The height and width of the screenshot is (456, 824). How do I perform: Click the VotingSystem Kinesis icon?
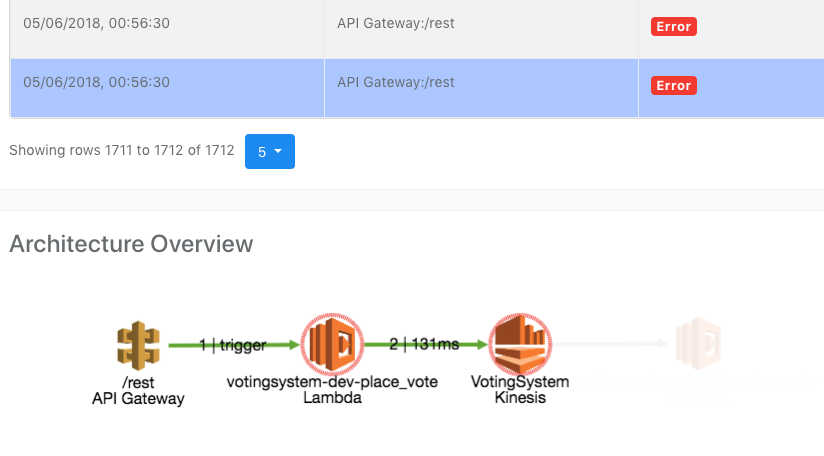(520, 345)
